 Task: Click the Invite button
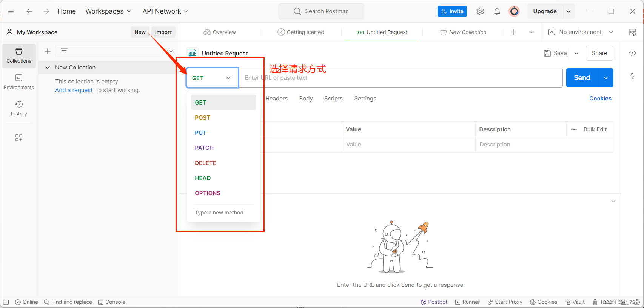tap(452, 11)
